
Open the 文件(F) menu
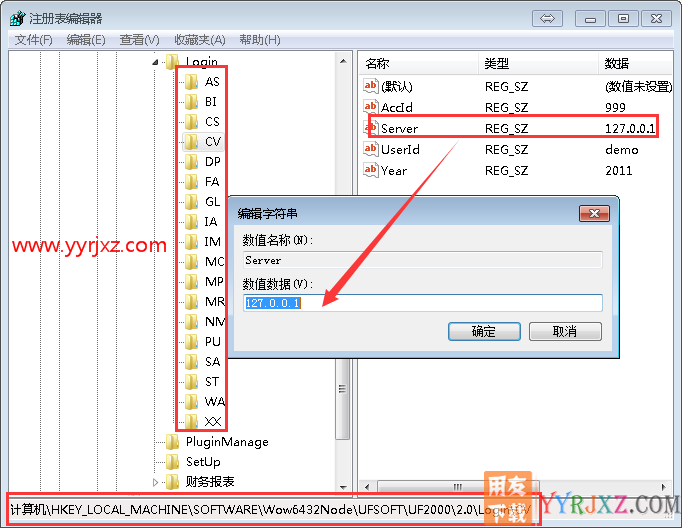(x=33, y=40)
